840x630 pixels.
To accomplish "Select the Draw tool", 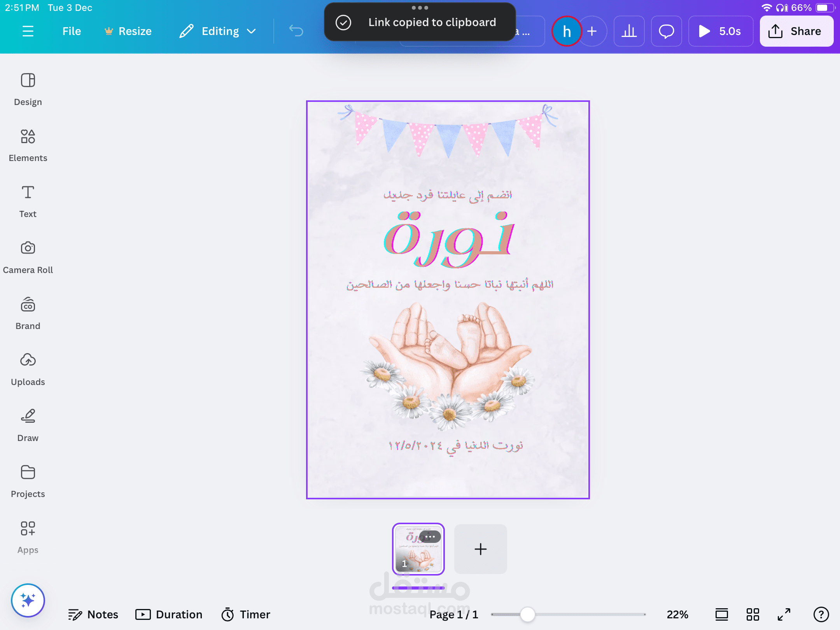I will coord(28,425).
